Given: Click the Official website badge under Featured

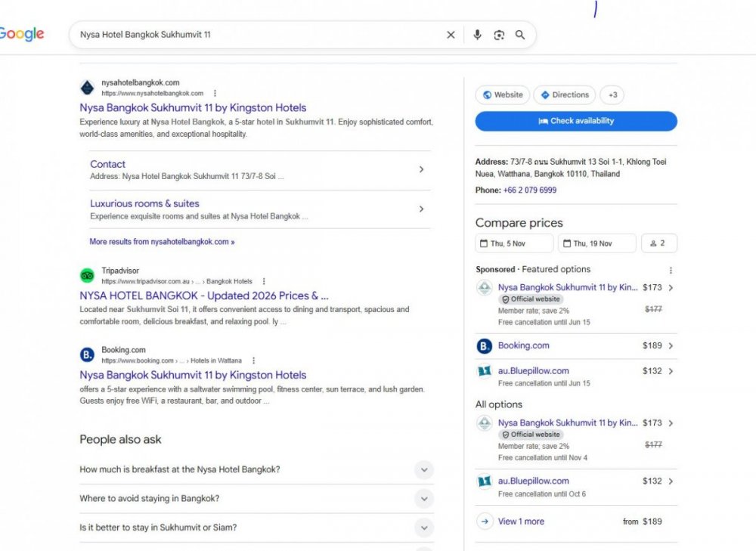Looking at the screenshot, I should pos(531,299).
